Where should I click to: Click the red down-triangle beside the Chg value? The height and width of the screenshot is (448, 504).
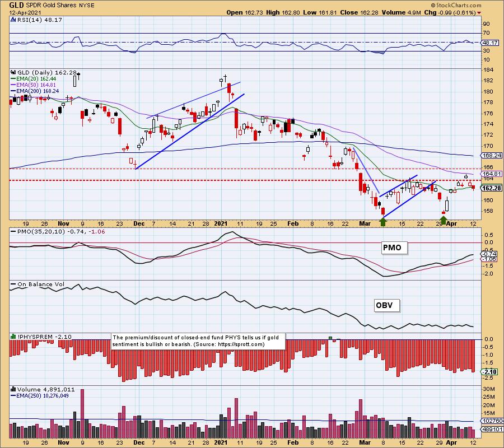coord(479,13)
